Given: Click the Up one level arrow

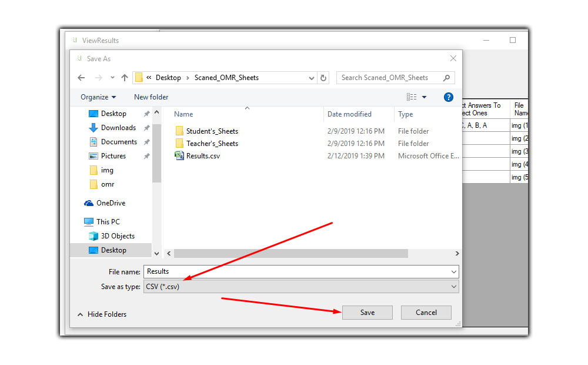Looking at the screenshot, I should (125, 78).
